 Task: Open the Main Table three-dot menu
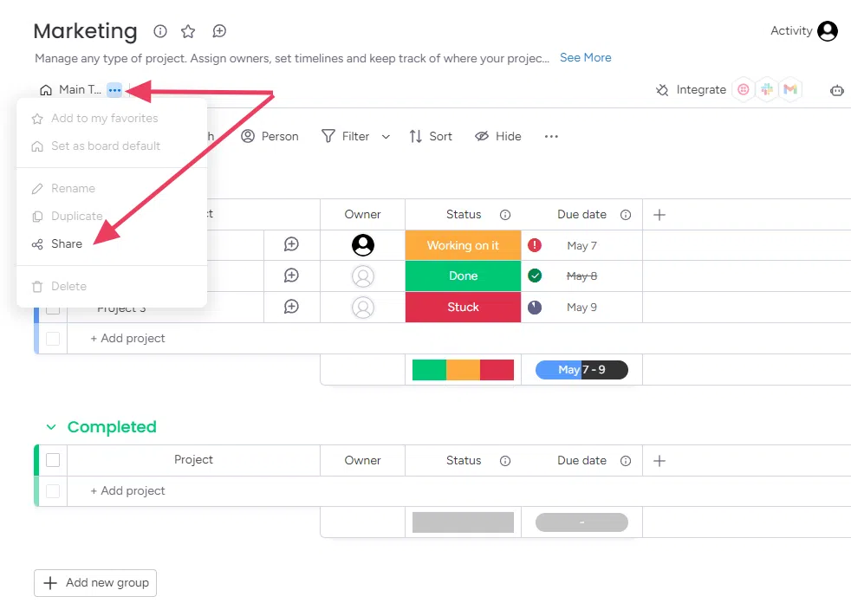pyautogui.click(x=114, y=90)
